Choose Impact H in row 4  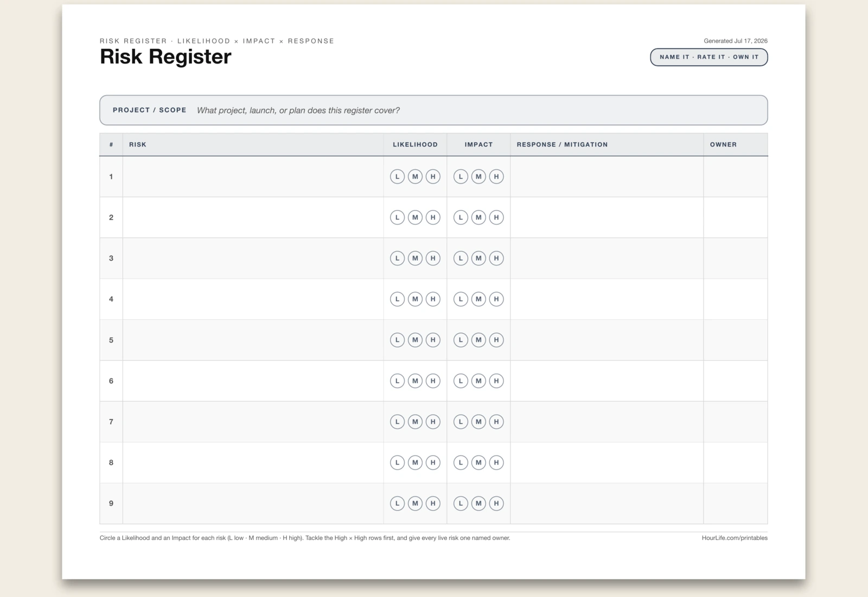[496, 299]
